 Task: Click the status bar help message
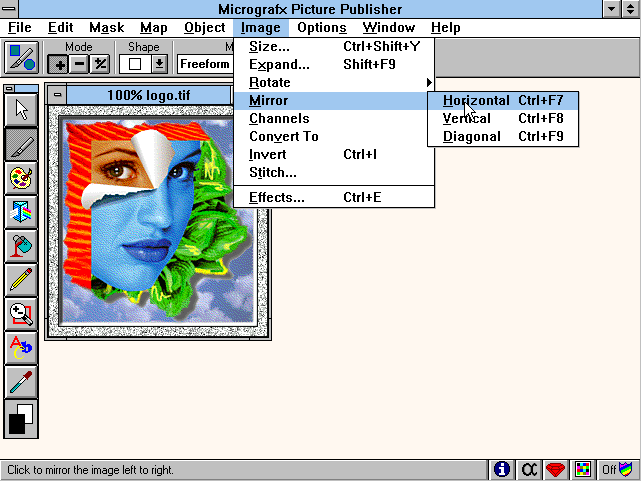(x=91, y=470)
